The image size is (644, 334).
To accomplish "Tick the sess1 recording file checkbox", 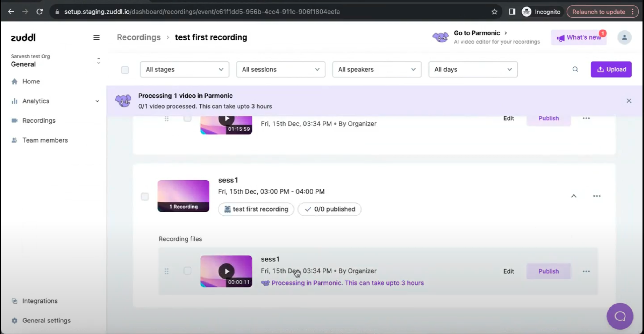I will pos(187,271).
